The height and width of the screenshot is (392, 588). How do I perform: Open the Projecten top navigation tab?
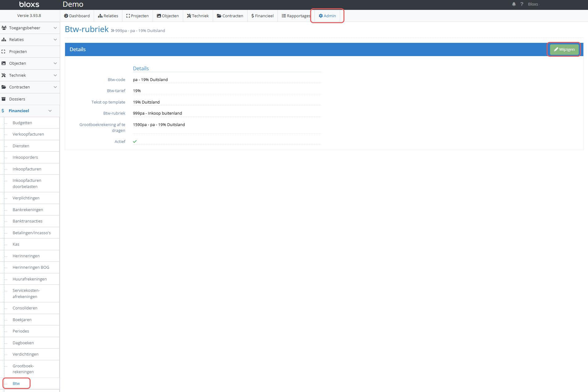pos(137,16)
